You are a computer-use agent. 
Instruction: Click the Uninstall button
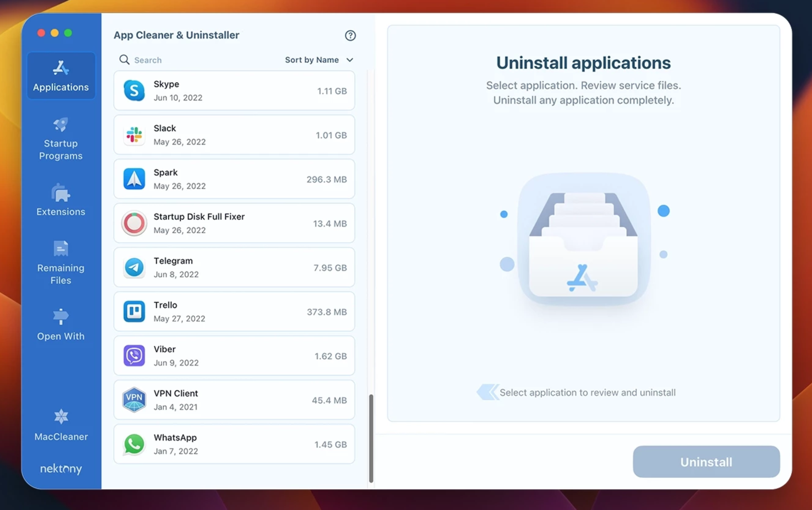pyautogui.click(x=706, y=462)
